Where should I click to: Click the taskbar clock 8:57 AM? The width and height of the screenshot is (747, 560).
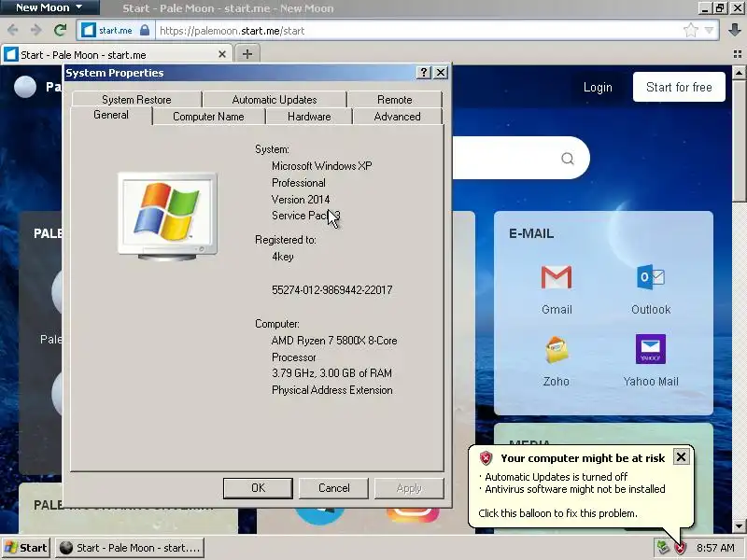click(715, 548)
